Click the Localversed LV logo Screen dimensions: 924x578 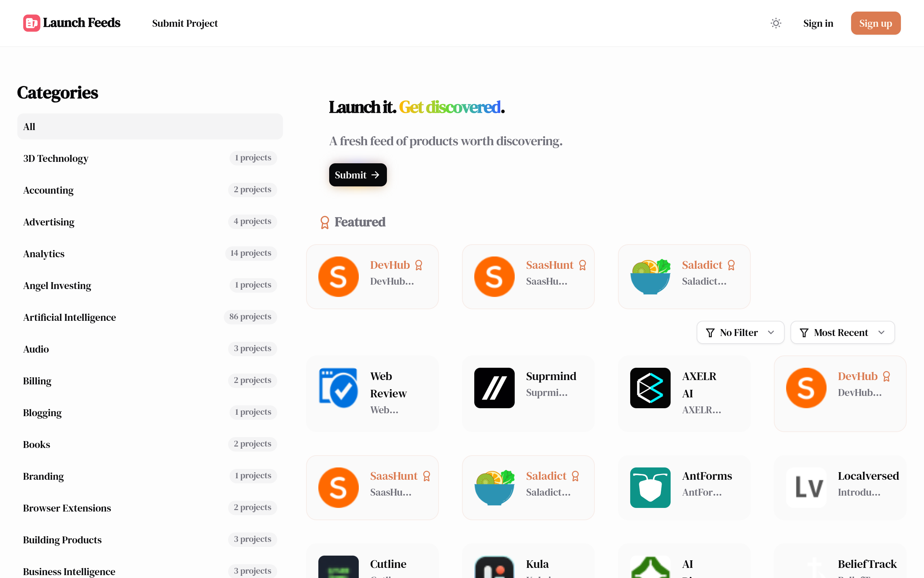coord(806,487)
